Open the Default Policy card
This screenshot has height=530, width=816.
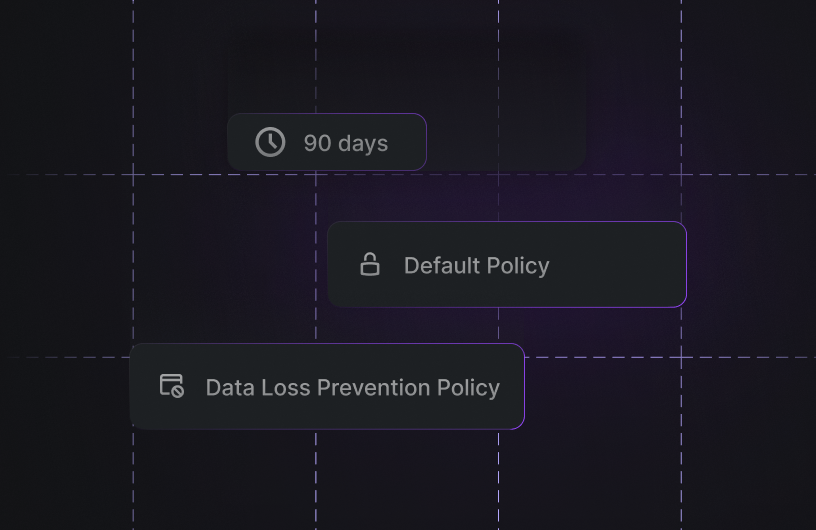506,264
